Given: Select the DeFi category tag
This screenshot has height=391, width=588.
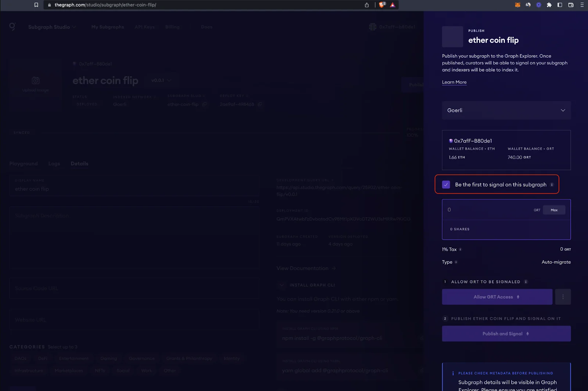Looking at the screenshot, I should (x=43, y=358).
